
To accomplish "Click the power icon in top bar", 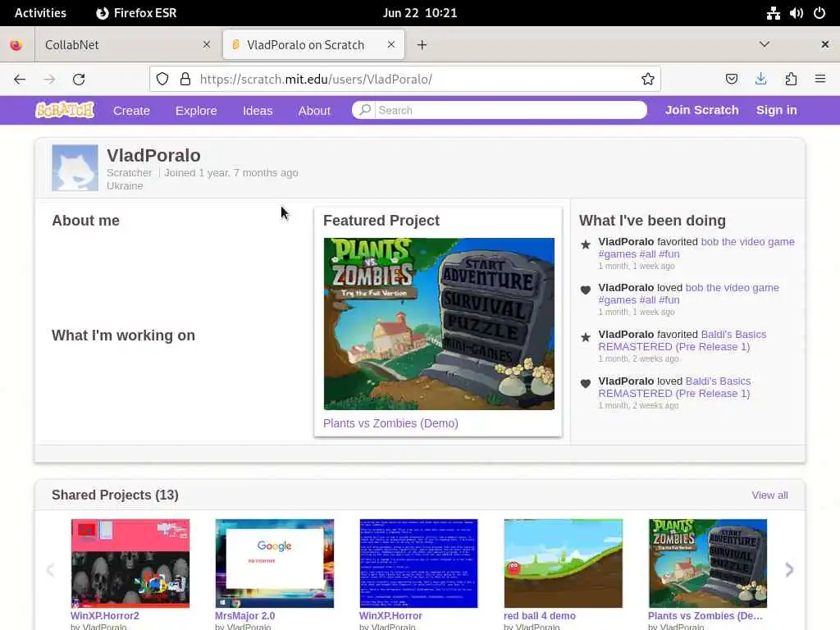I will tap(819, 13).
